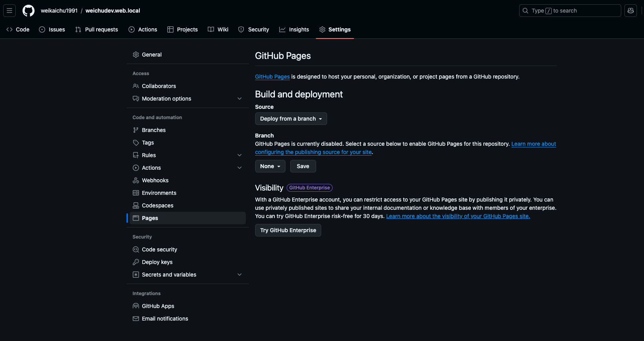644x341 pixels.
Task: Click the Webhooks icon
Action: (136, 180)
